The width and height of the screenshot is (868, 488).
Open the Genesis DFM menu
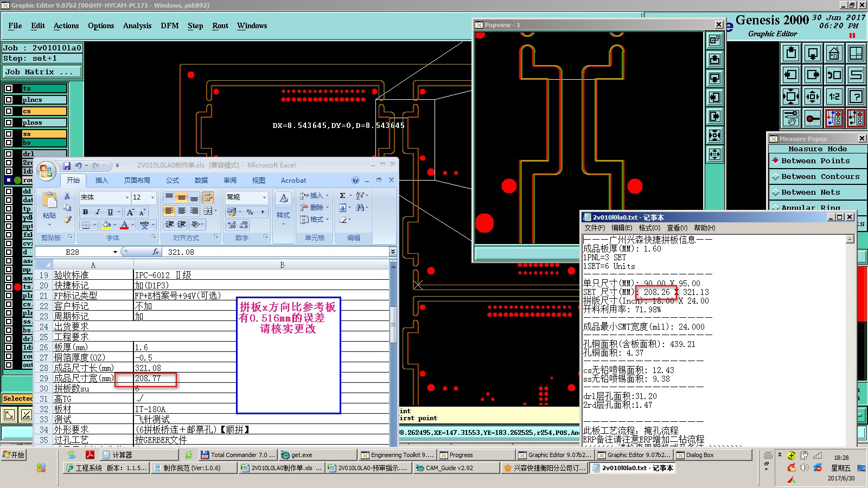coord(170,25)
